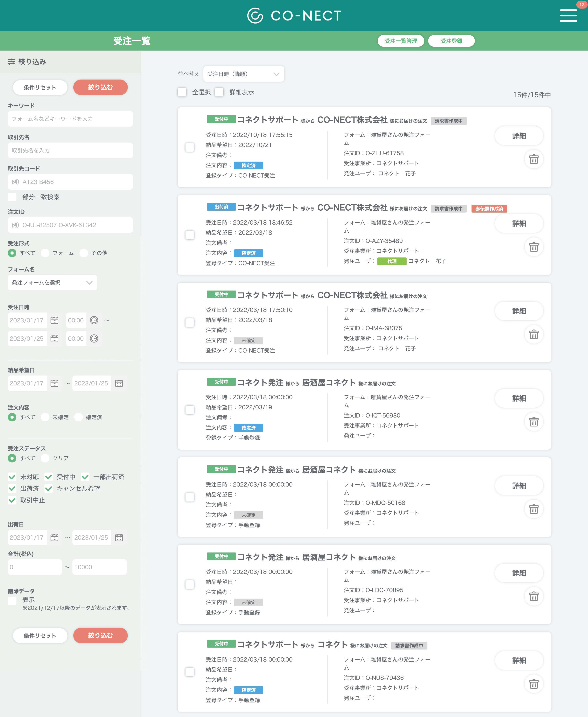Open 詳細 for order O-IMA-68075
The height and width of the screenshot is (717, 588).
[x=519, y=311]
